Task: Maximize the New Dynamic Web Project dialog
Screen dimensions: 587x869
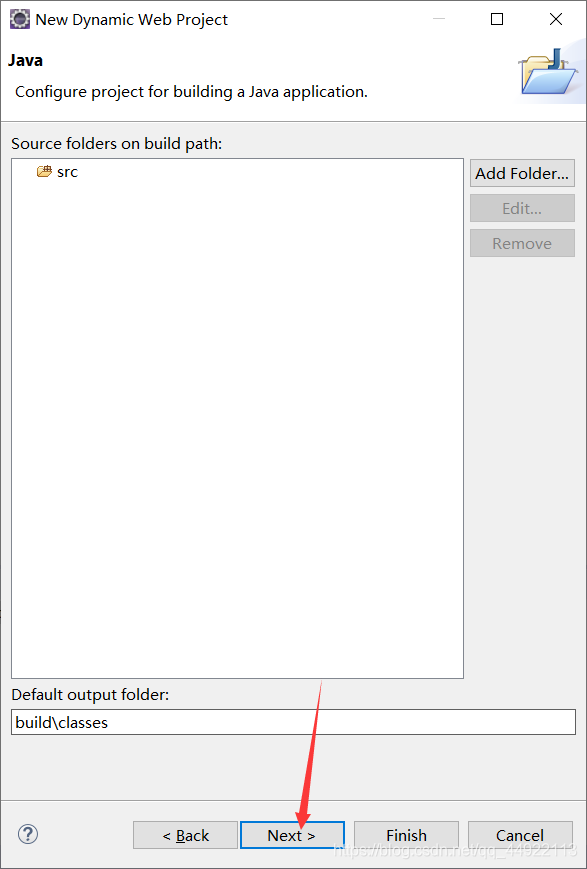Action: pos(497,19)
